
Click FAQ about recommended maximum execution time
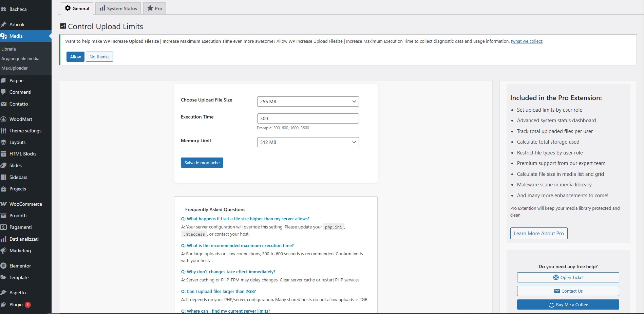coord(238,246)
